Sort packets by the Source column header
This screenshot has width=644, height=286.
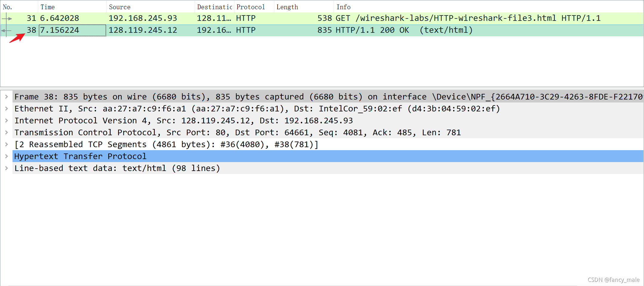151,7
